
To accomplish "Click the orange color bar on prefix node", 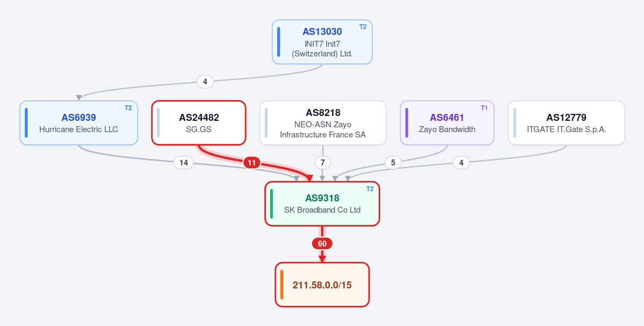I will [x=282, y=285].
